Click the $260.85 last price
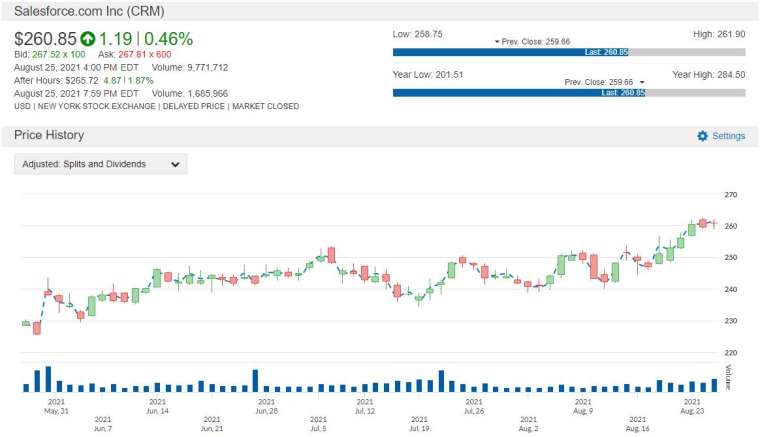Viewport: 760px width, 437px height. pyautogui.click(x=46, y=39)
